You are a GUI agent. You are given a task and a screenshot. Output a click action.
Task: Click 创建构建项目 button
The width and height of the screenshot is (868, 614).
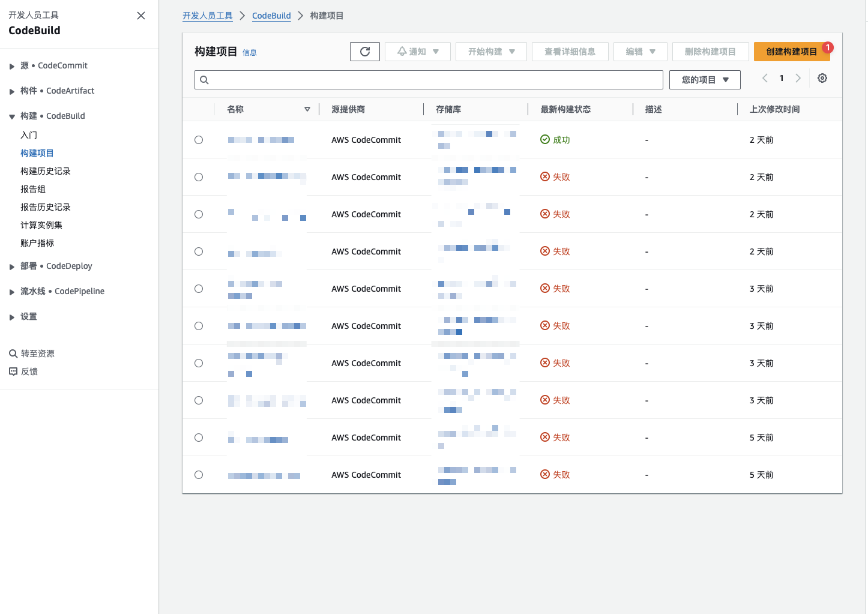coord(792,52)
